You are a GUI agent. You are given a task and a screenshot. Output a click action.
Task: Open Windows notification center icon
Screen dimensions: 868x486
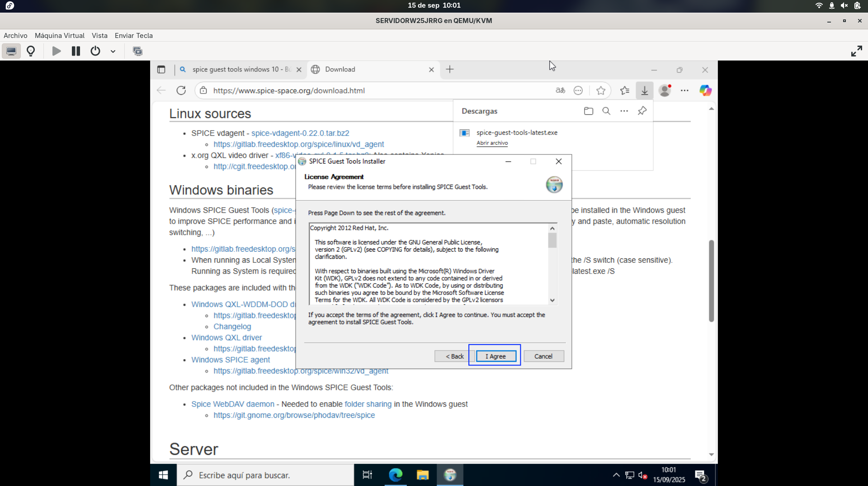[x=701, y=475]
